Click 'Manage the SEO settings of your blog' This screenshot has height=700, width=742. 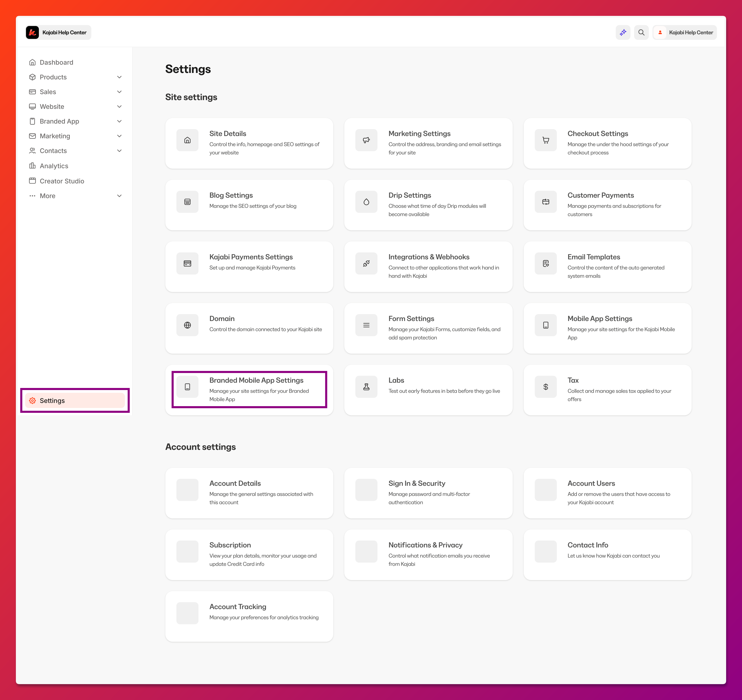[x=253, y=206]
